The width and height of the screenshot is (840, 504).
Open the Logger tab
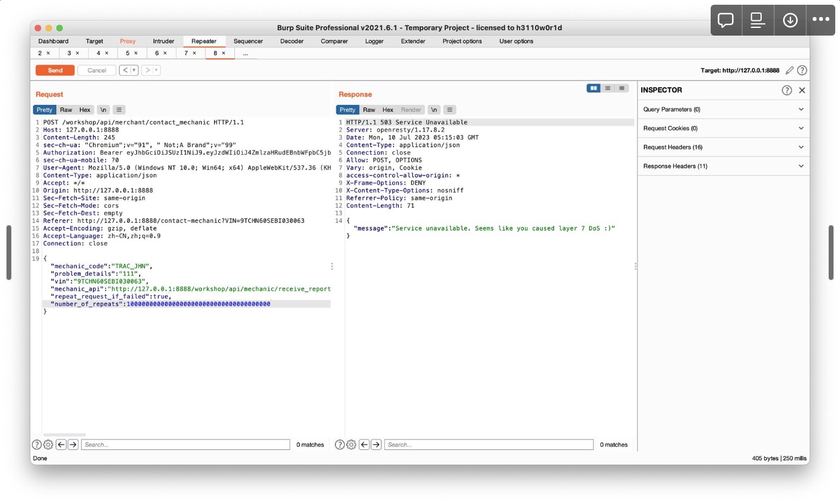(x=374, y=42)
